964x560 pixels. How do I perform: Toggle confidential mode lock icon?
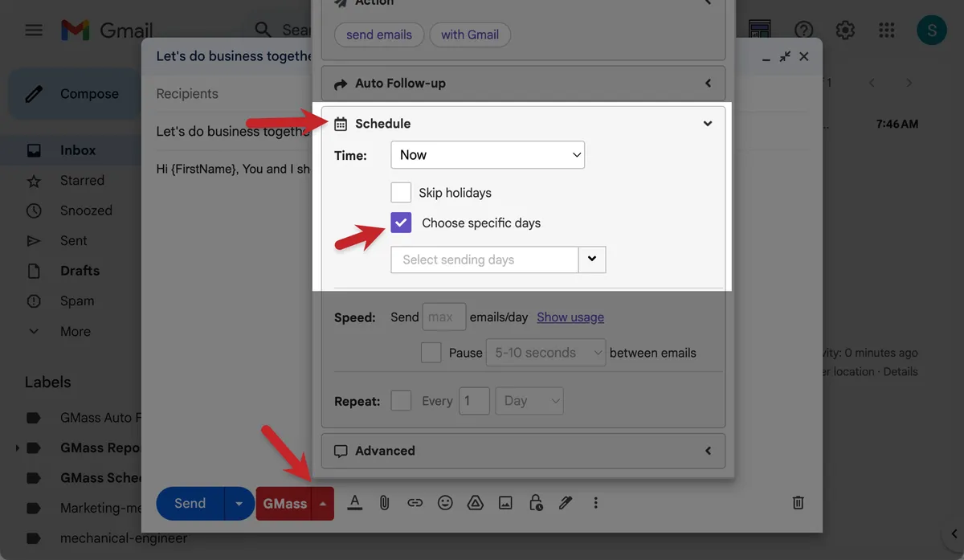point(536,503)
